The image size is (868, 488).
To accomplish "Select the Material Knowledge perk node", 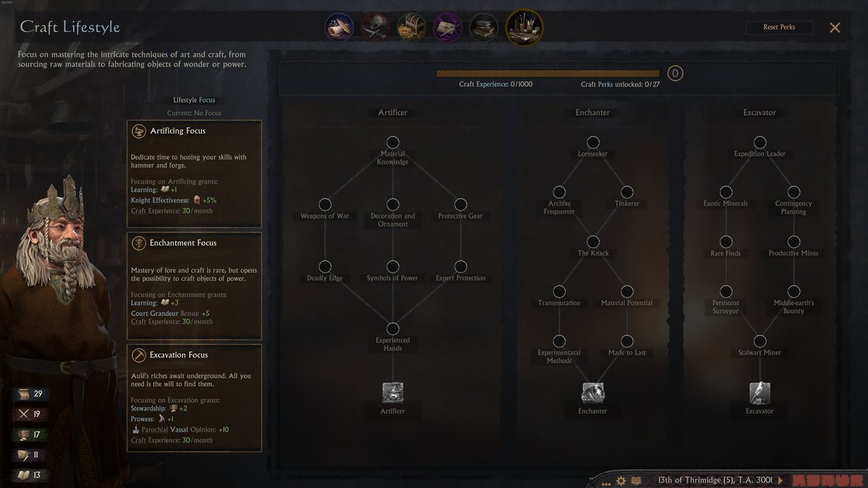I will [393, 142].
